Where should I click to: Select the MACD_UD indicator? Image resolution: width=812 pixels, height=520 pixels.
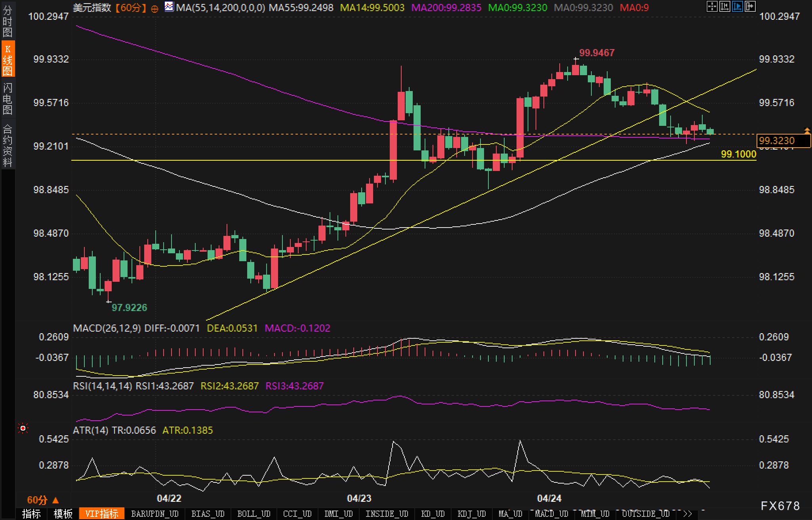[551, 514]
